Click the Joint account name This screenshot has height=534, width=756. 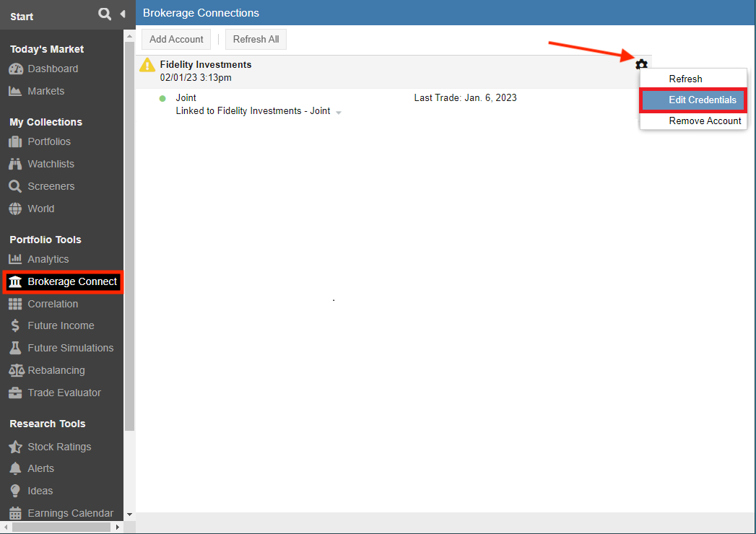(186, 98)
